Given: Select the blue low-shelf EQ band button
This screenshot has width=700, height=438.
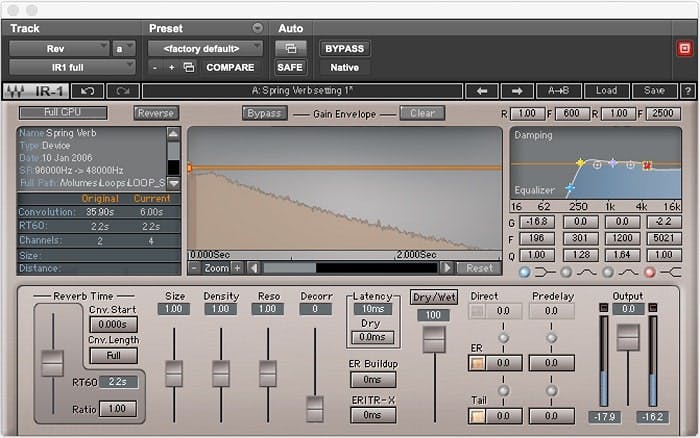Looking at the screenshot, I should (524, 271).
